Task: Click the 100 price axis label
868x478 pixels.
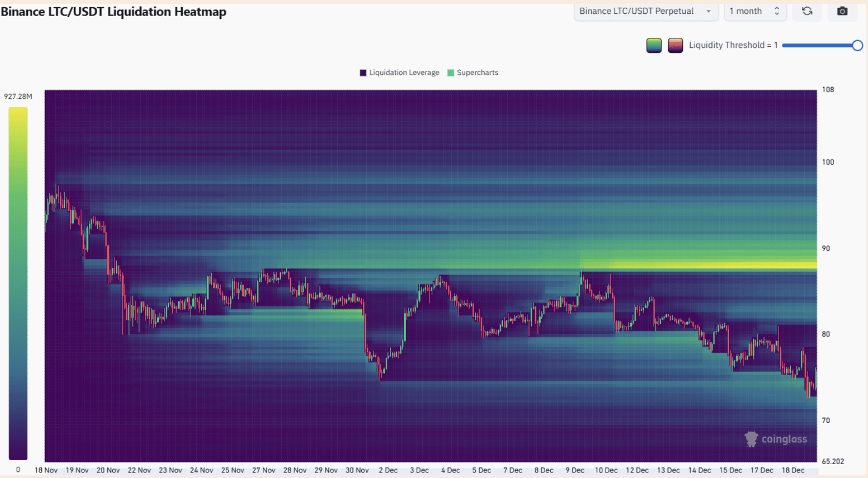Action: click(x=828, y=162)
